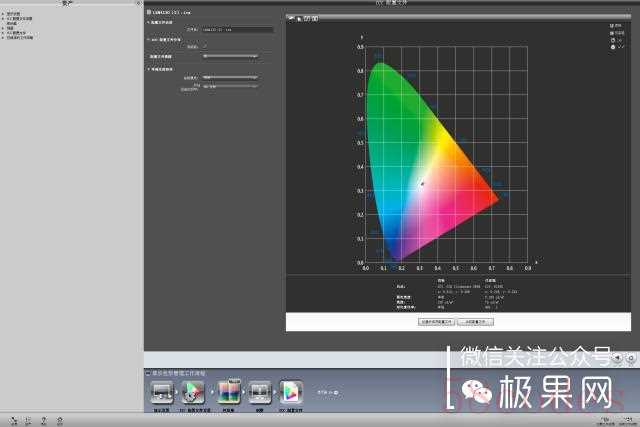
Task: Click the Home icon in the bottom bar
Action: [x=60, y=420]
